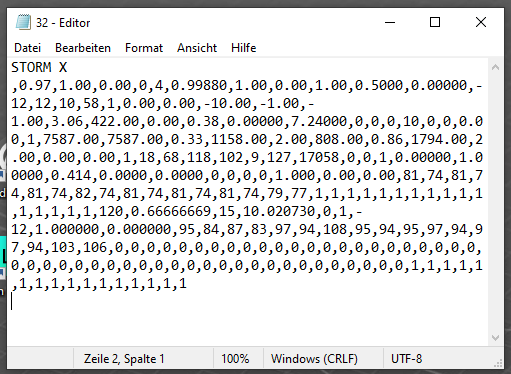Image resolution: width=511 pixels, height=374 pixels.
Task: Click the resize grip in status bar corner
Action: tap(498, 363)
